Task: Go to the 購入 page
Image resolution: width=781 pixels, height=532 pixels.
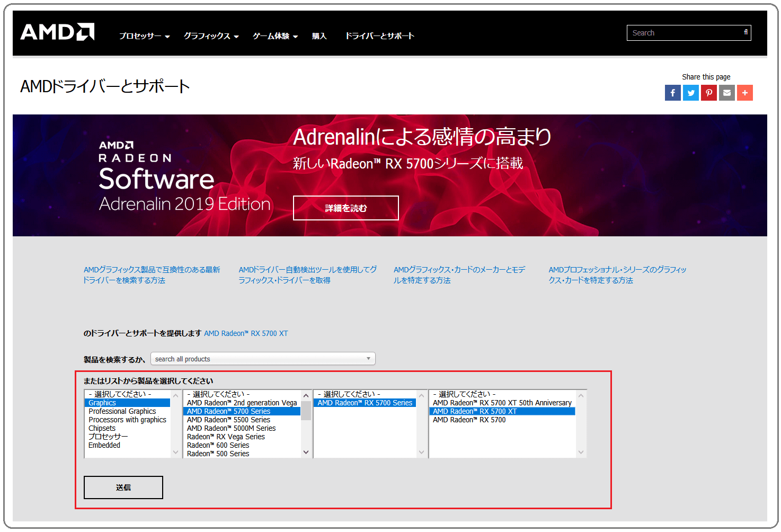Action: (x=319, y=36)
